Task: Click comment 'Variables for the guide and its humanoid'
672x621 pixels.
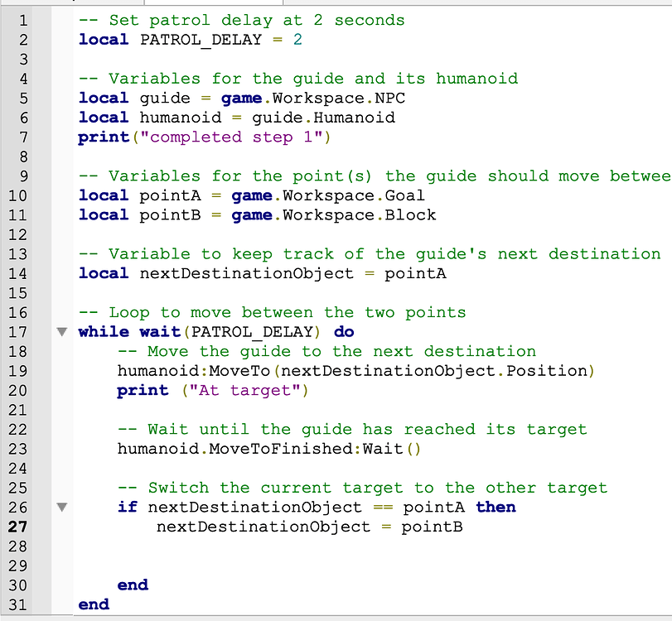Action: tap(298, 79)
